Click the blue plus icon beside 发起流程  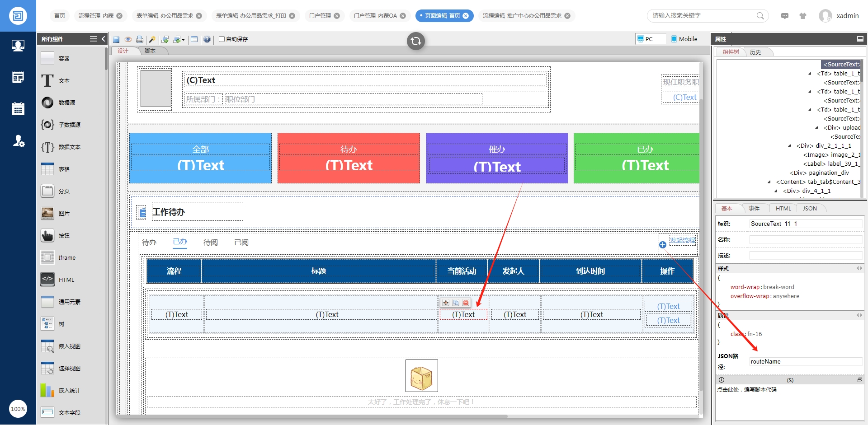pos(663,245)
